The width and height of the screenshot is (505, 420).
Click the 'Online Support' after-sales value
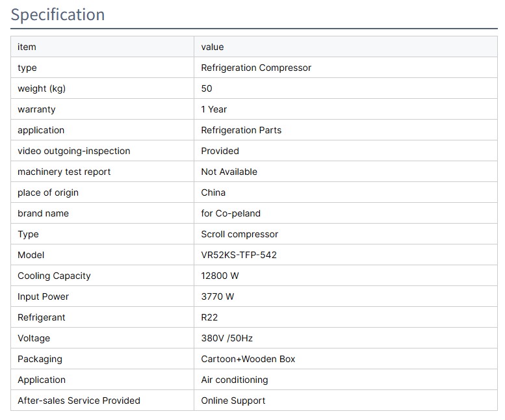pyautogui.click(x=233, y=400)
